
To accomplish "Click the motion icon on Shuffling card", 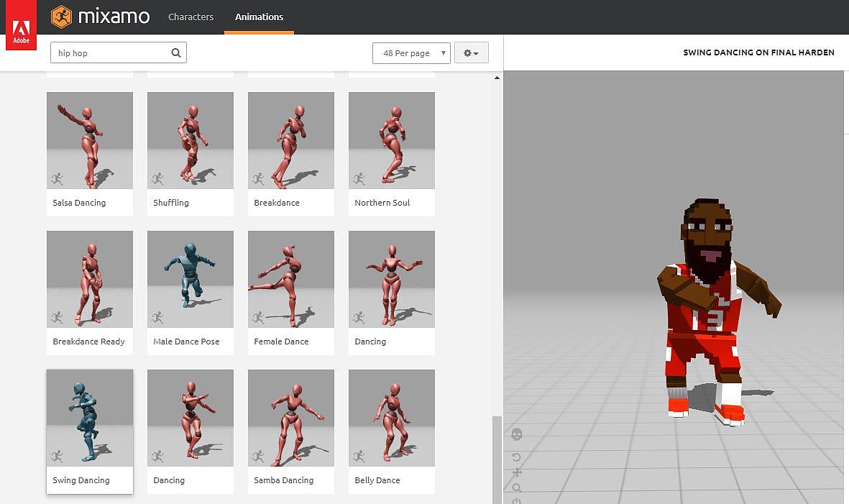I will pos(157,178).
